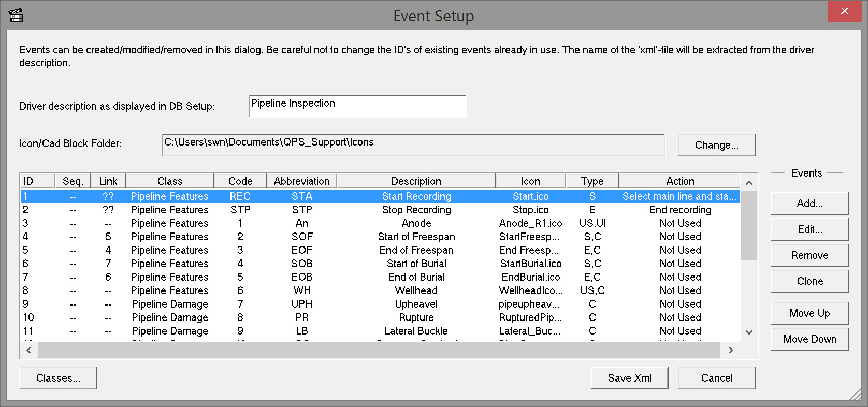Viewport: 868px width, 407px height.
Task: Close the Event Setup dialog
Action: 844,11
